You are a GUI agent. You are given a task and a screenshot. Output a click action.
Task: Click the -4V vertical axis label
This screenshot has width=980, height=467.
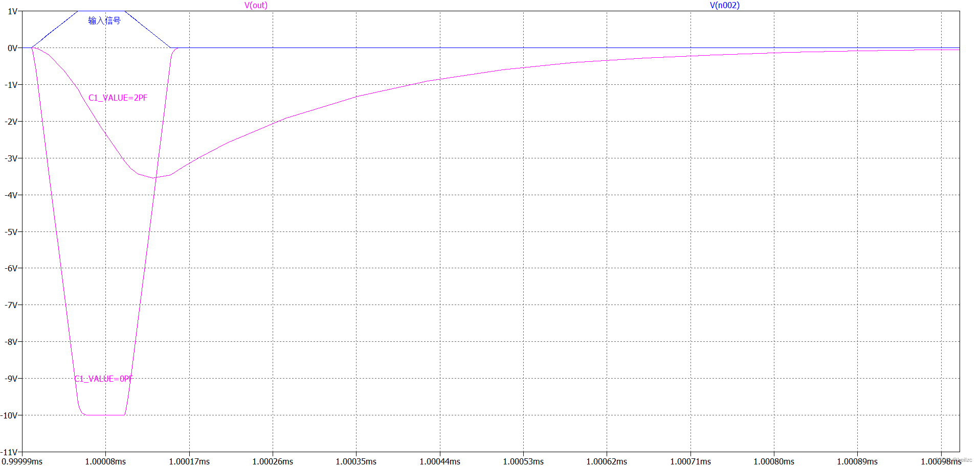coord(11,195)
